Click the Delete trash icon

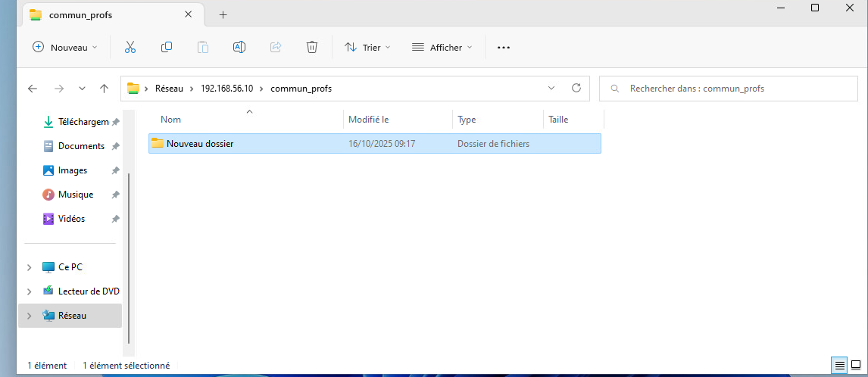(312, 47)
